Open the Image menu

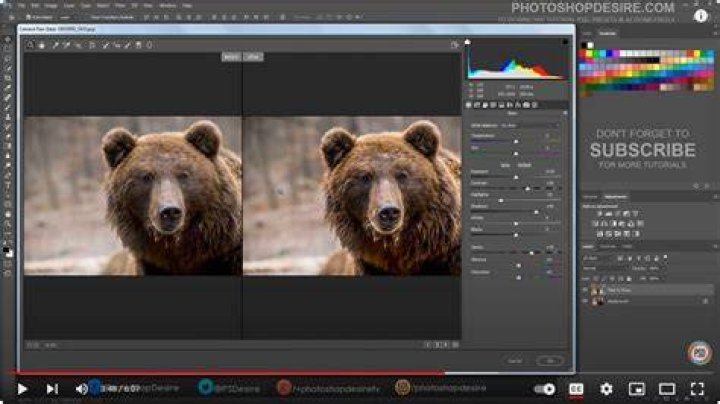click(x=51, y=6)
